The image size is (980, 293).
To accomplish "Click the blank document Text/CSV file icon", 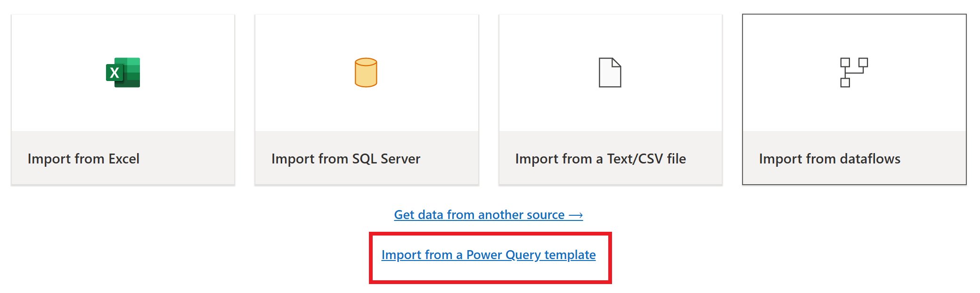I will coord(610,73).
